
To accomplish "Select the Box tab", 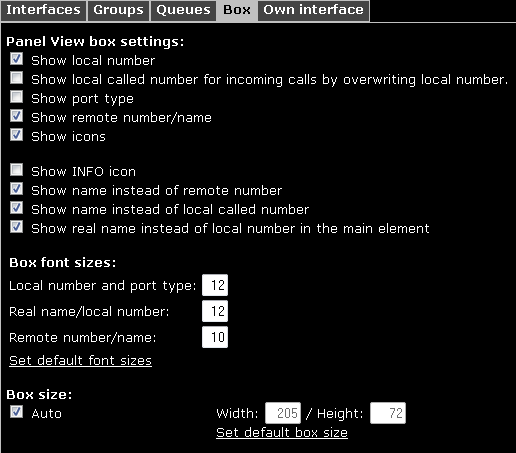I will click(237, 10).
